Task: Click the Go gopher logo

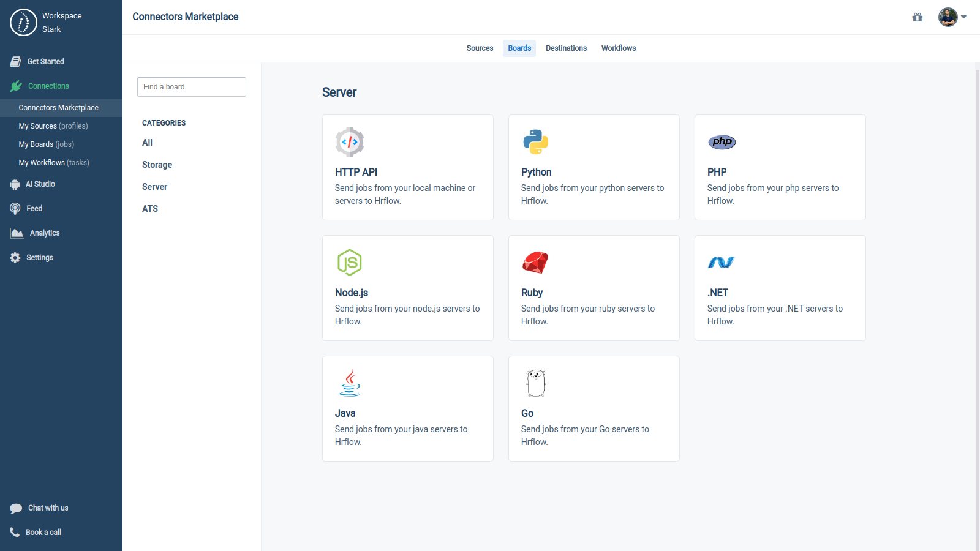Action: pos(536,383)
